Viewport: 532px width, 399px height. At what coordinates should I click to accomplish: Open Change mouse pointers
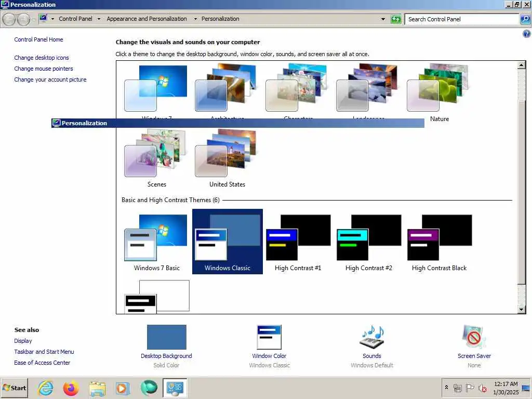(x=44, y=69)
